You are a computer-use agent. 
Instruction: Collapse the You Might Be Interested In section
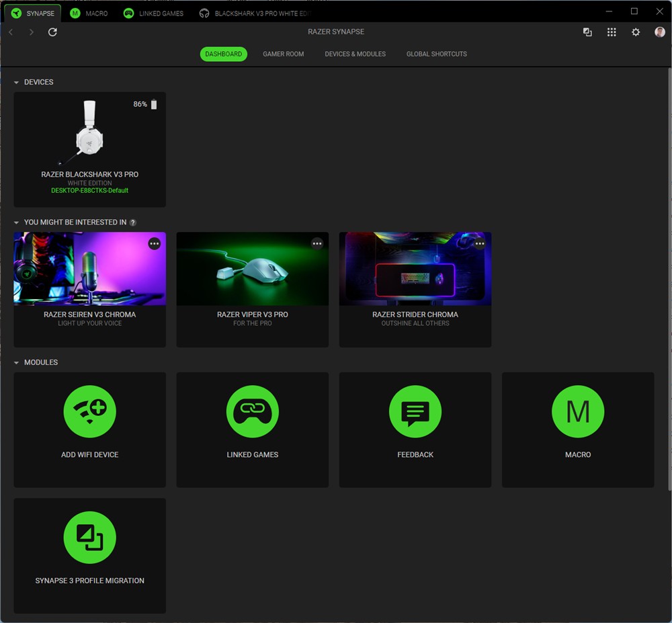(16, 222)
